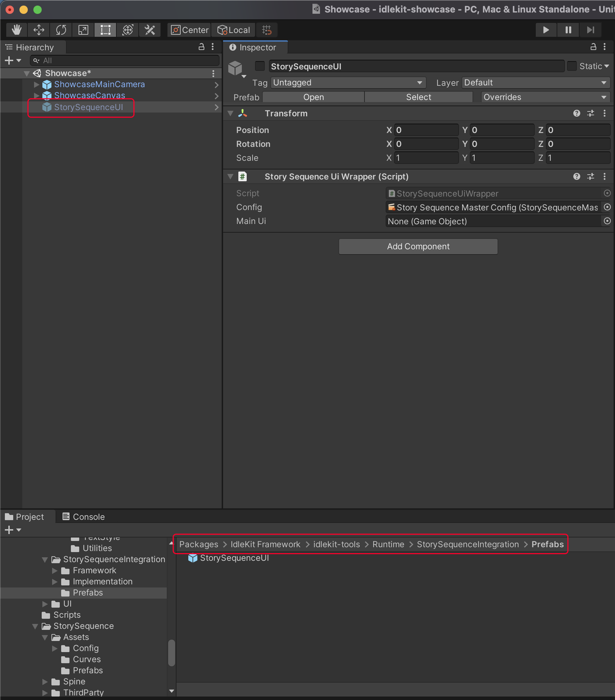Navigate to idlekit-tools in breadcrumb path
This screenshot has width=615, height=700.
[336, 544]
